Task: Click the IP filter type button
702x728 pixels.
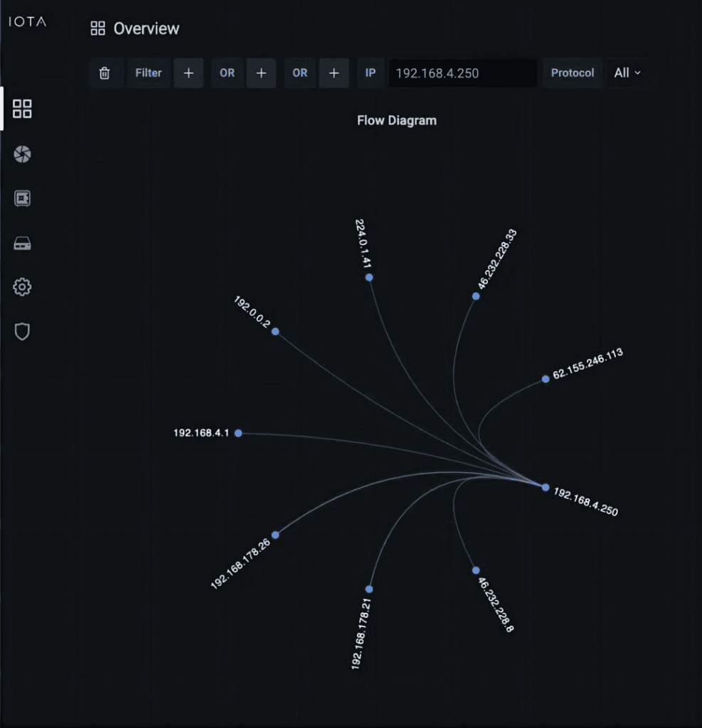Action: tap(370, 73)
